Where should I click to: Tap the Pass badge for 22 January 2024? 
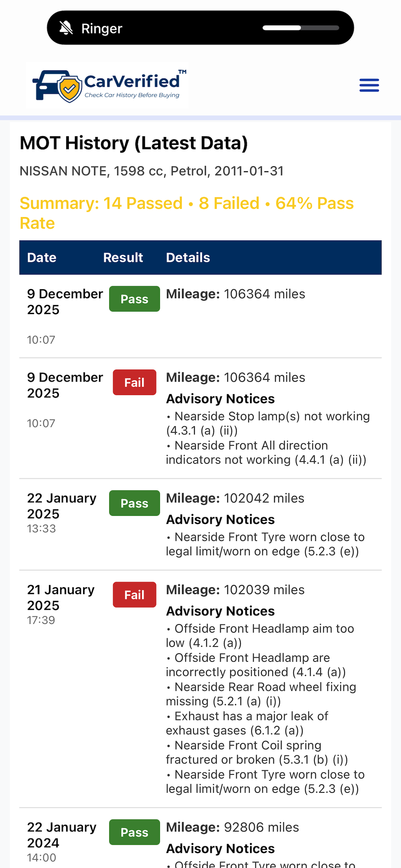134,832
